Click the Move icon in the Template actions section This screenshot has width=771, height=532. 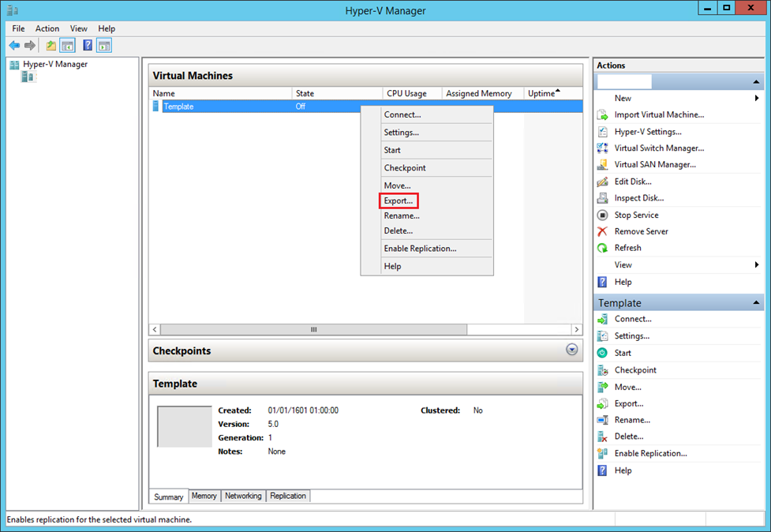(x=602, y=387)
